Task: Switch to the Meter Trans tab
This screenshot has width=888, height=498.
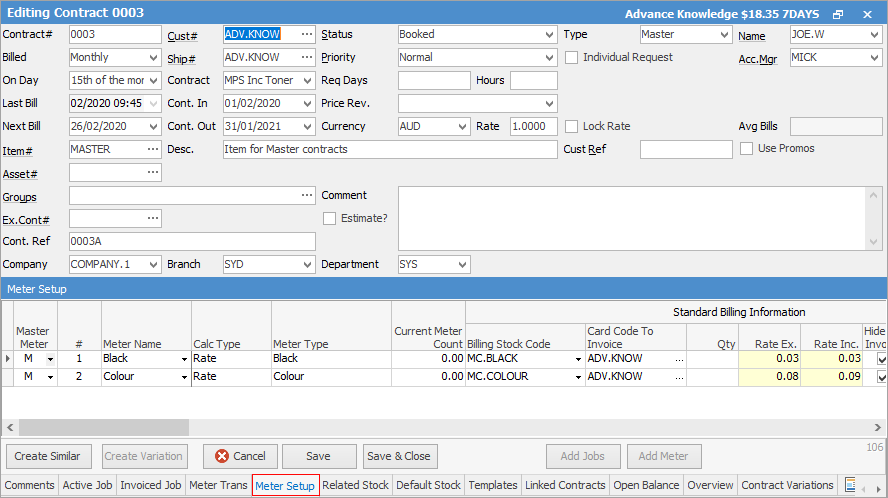Action: [x=218, y=485]
